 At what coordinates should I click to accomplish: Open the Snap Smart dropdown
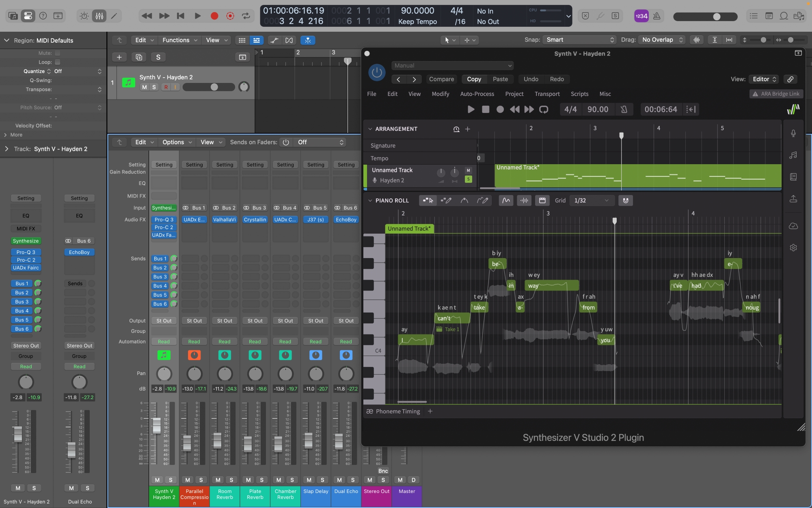[x=580, y=40]
